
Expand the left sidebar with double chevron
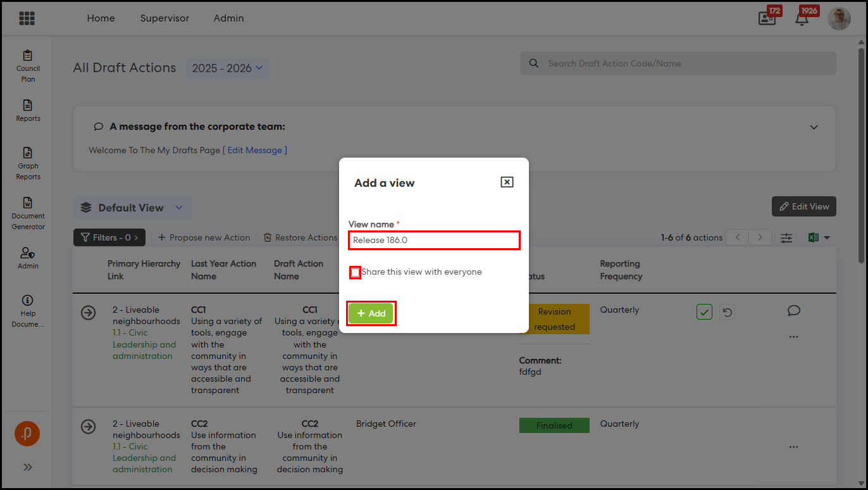pyautogui.click(x=28, y=467)
